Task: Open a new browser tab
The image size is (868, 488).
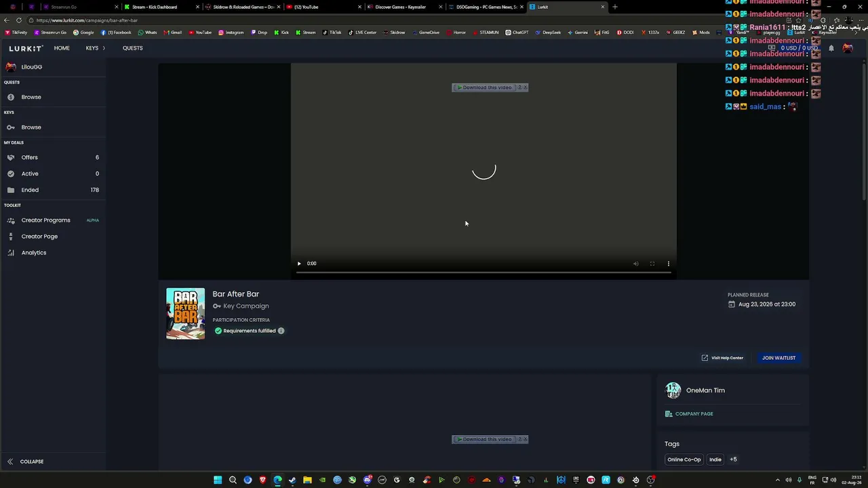Action: click(x=615, y=7)
